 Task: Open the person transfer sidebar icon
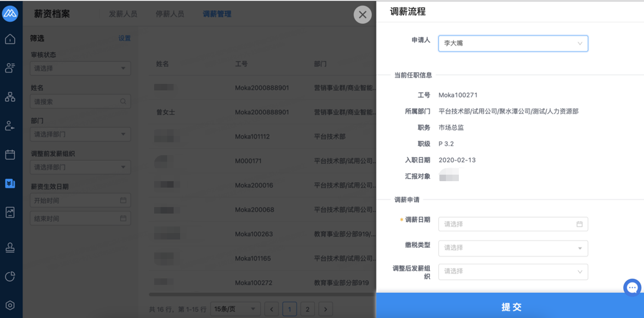pos(10,126)
